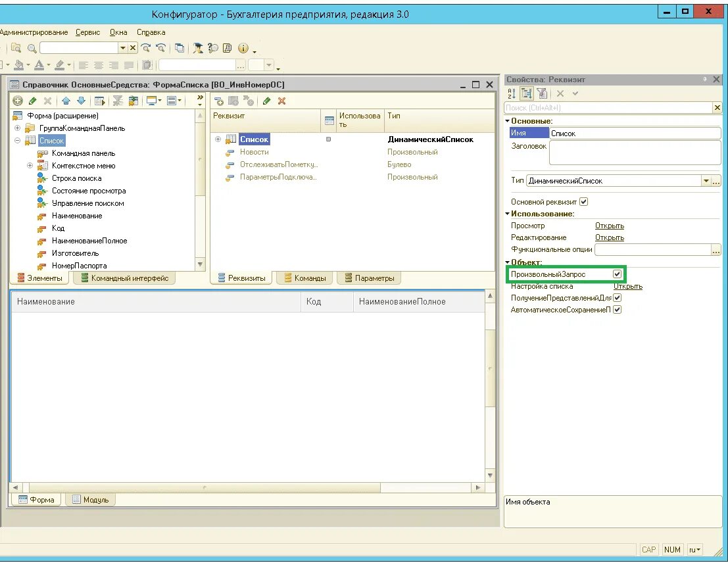The height and width of the screenshot is (563, 728).
Task: Switch to the Командный интерфейс tab
Action: click(124, 278)
